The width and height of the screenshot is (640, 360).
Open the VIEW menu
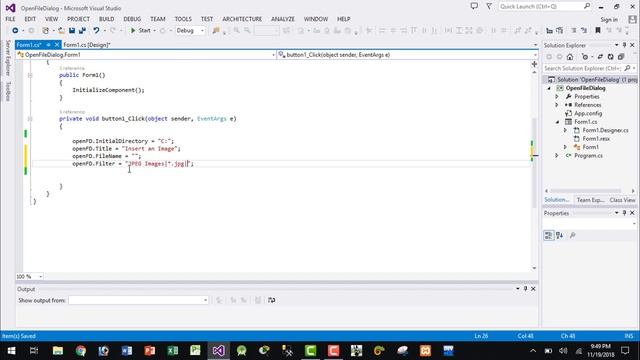pos(51,19)
